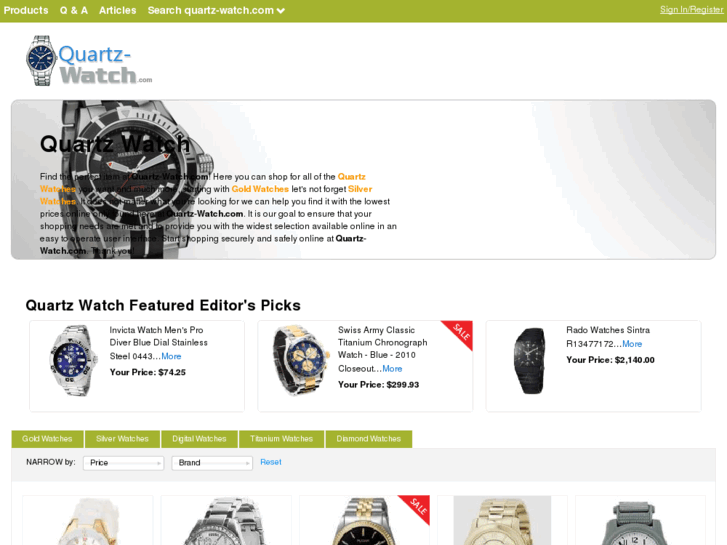
Task: Click the black Rado Sintra watch image
Action: click(529, 361)
